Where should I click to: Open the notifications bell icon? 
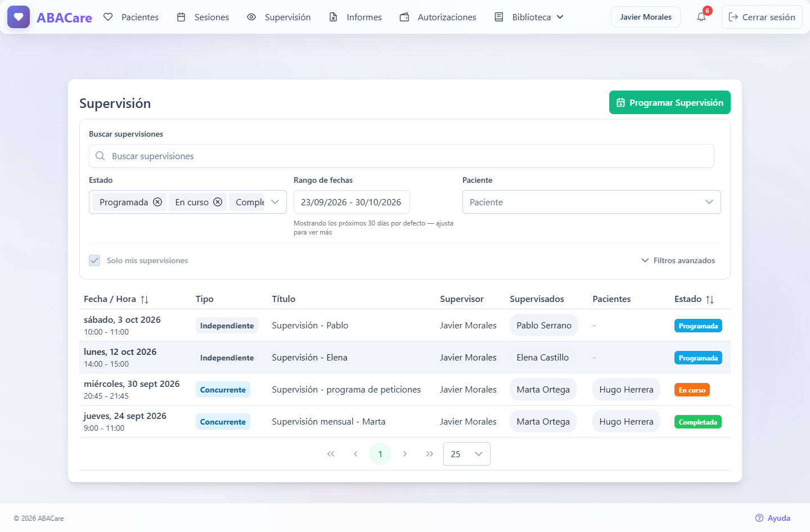(701, 17)
